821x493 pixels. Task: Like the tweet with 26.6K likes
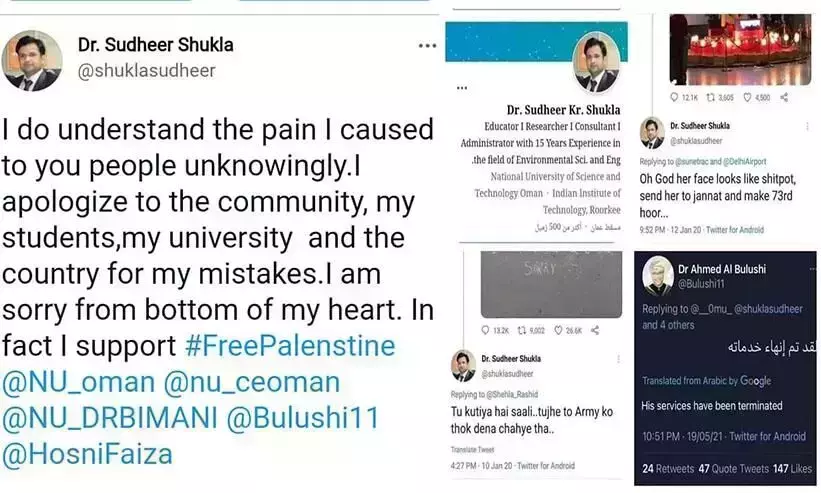point(558,329)
